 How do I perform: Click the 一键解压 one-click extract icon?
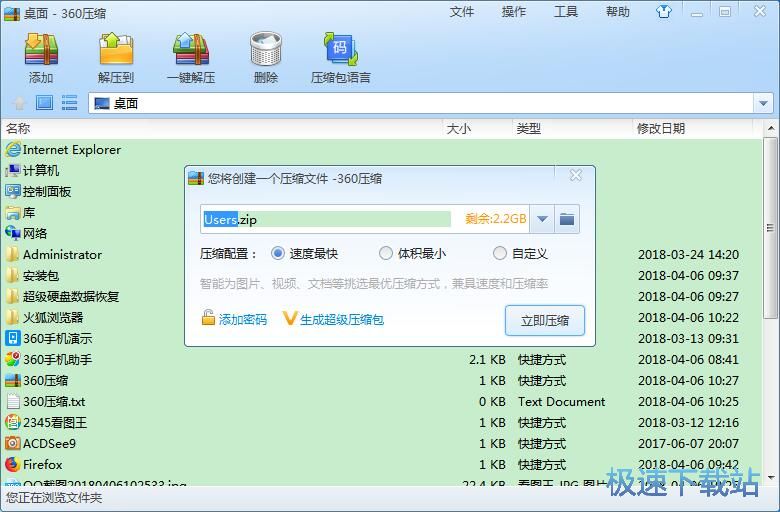point(191,50)
